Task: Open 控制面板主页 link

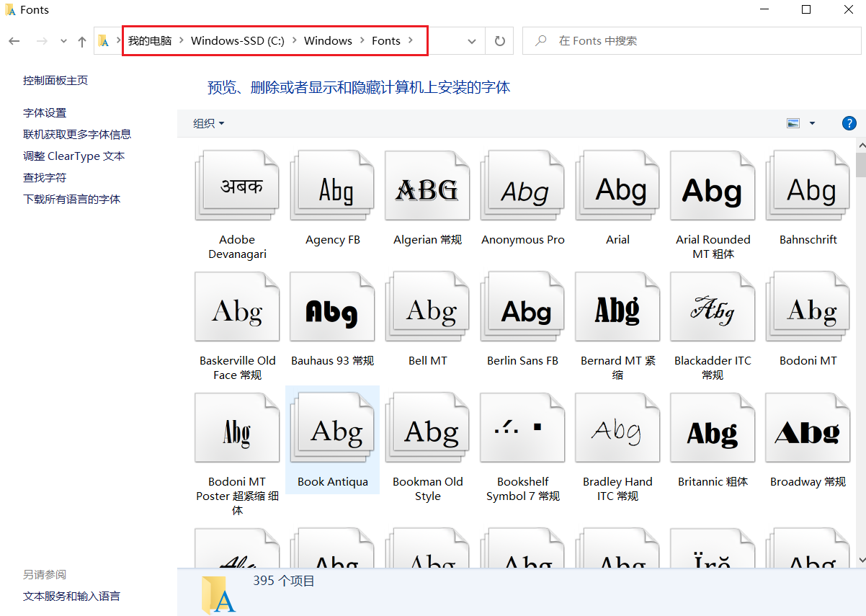Action: pyautogui.click(x=55, y=81)
